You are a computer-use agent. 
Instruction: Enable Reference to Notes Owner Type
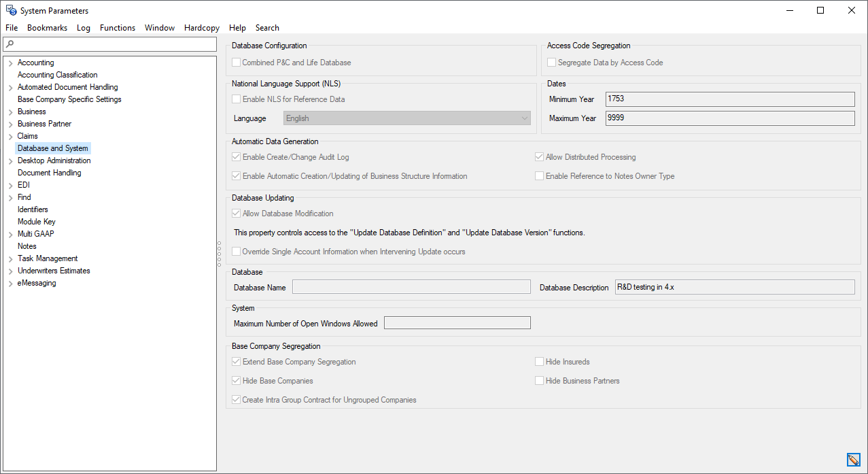point(538,175)
